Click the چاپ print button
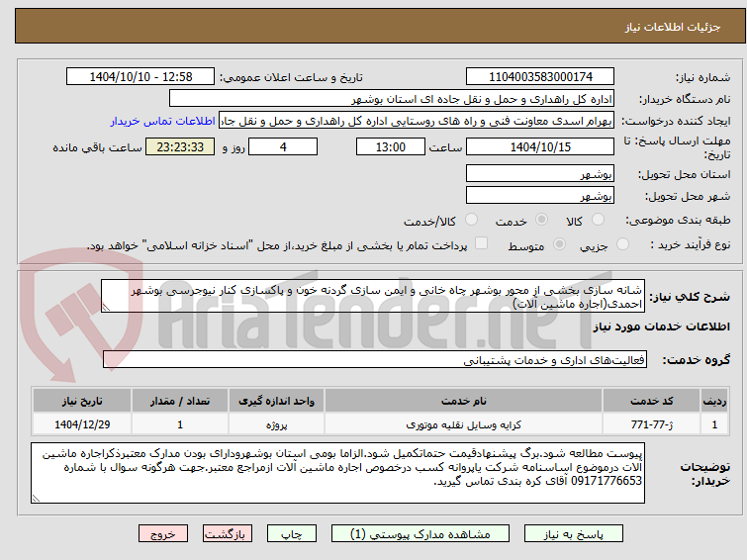The image size is (747, 560). point(291,534)
